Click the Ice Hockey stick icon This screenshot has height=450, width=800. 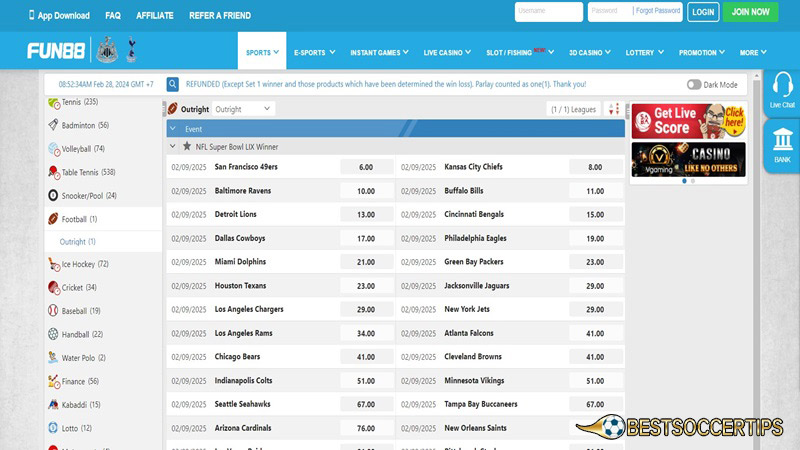(54, 264)
